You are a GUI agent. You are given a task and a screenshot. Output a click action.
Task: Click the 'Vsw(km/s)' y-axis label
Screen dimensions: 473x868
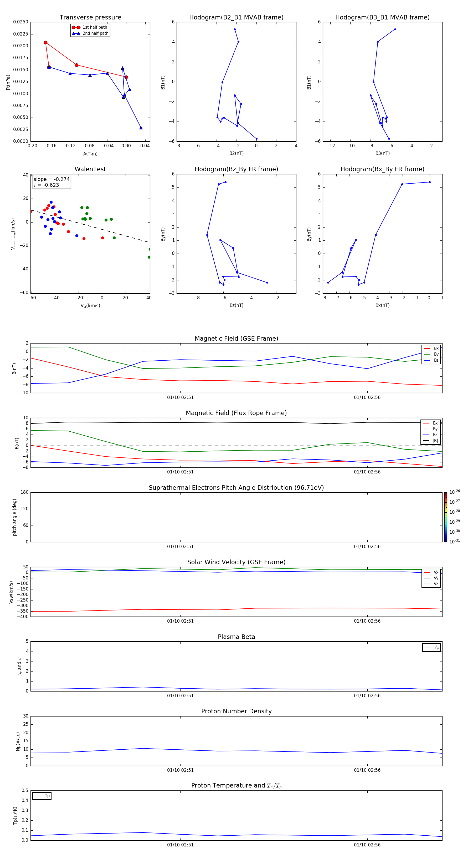click(11, 592)
